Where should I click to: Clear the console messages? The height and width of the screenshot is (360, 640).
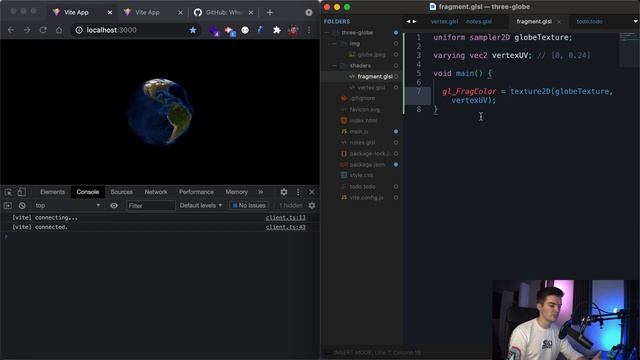pos(22,206)
